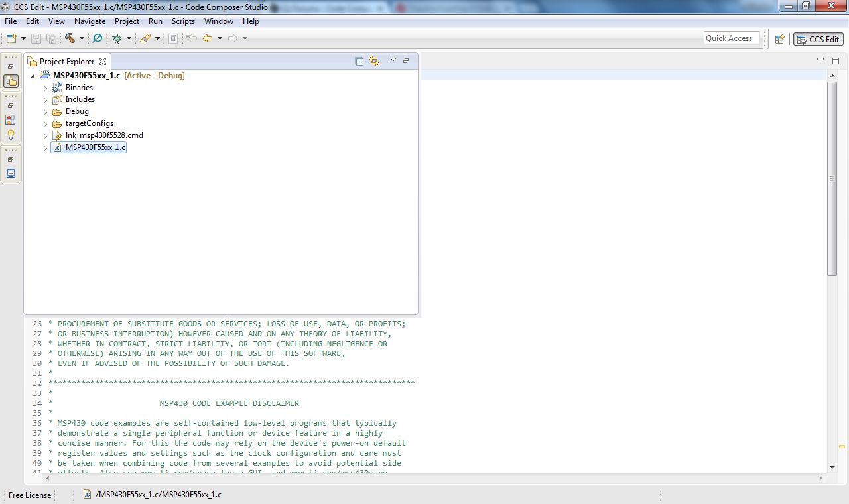The width and height of the screenshot is (849, 504).
Task: Click the greyed Save icon in toolbar
Action: (x=36, y=38)
